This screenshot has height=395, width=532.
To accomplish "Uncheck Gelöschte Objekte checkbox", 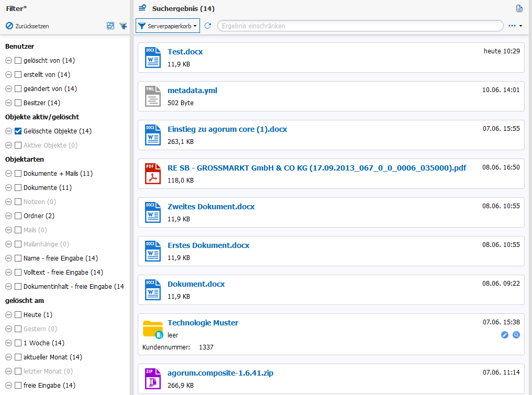I will pos(18,131).
